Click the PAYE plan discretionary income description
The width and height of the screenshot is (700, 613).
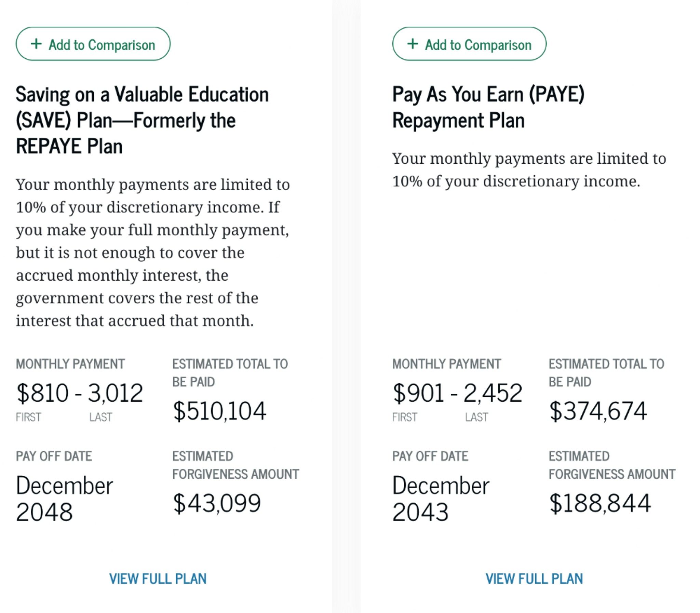coord(529,170)
